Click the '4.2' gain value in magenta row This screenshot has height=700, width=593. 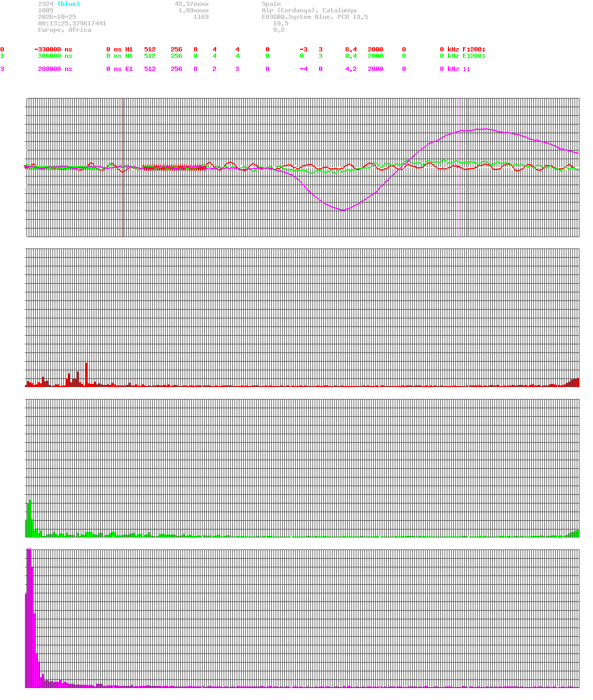pos(351,69)
